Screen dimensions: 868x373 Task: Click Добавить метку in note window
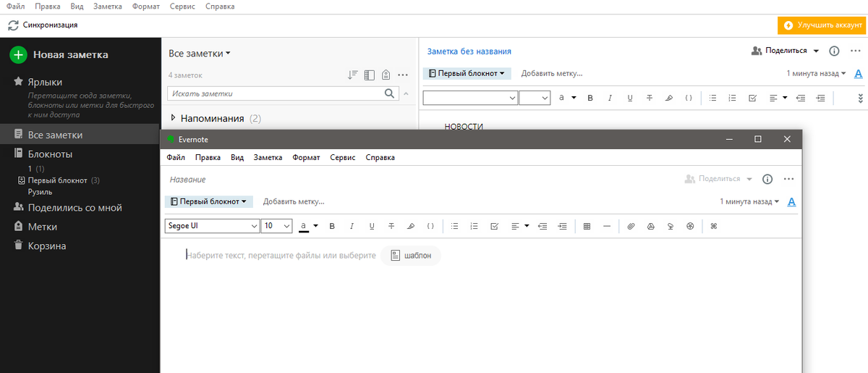click(294, 201)
